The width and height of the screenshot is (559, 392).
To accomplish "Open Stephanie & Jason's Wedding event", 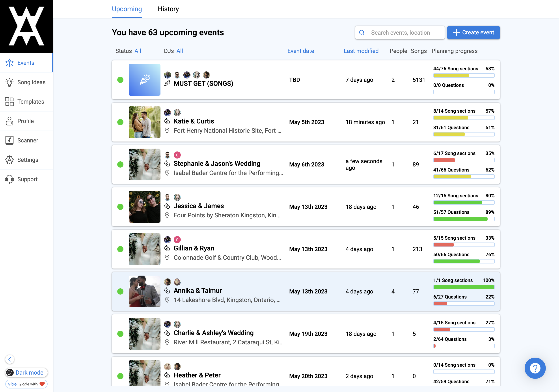I will (x=306, y=165).
